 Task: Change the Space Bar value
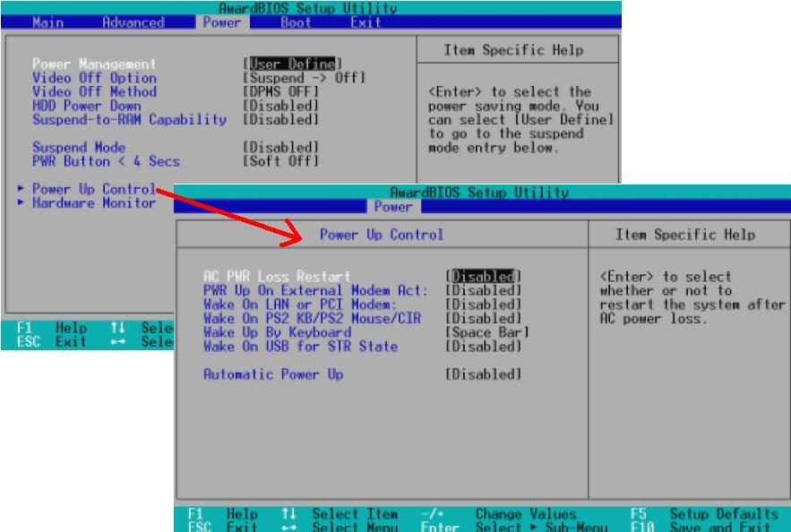click(x=486, y=332)
